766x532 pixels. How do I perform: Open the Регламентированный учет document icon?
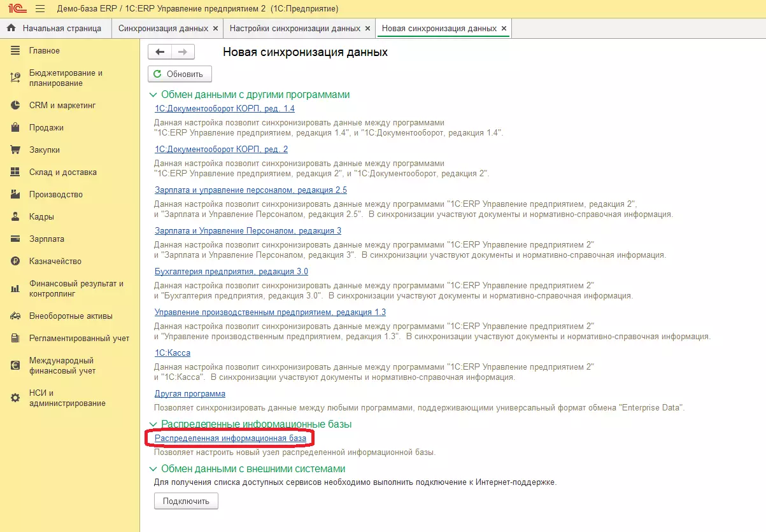[x=15, y=339]
